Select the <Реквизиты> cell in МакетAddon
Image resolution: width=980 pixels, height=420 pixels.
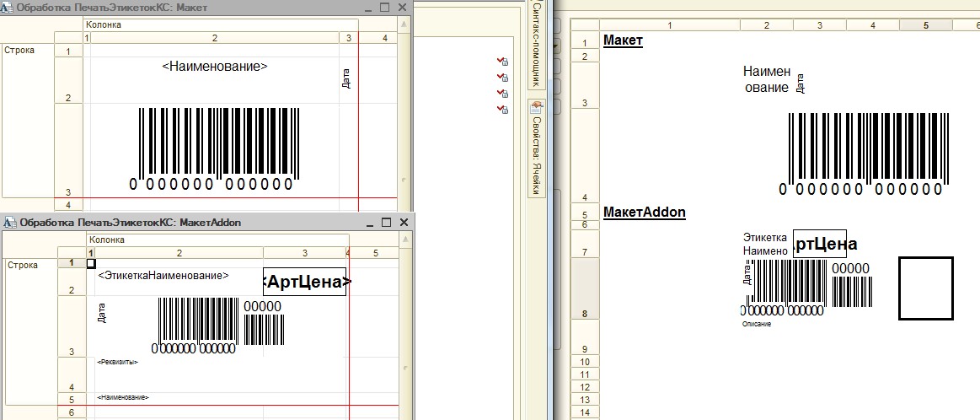pos(118,362)
